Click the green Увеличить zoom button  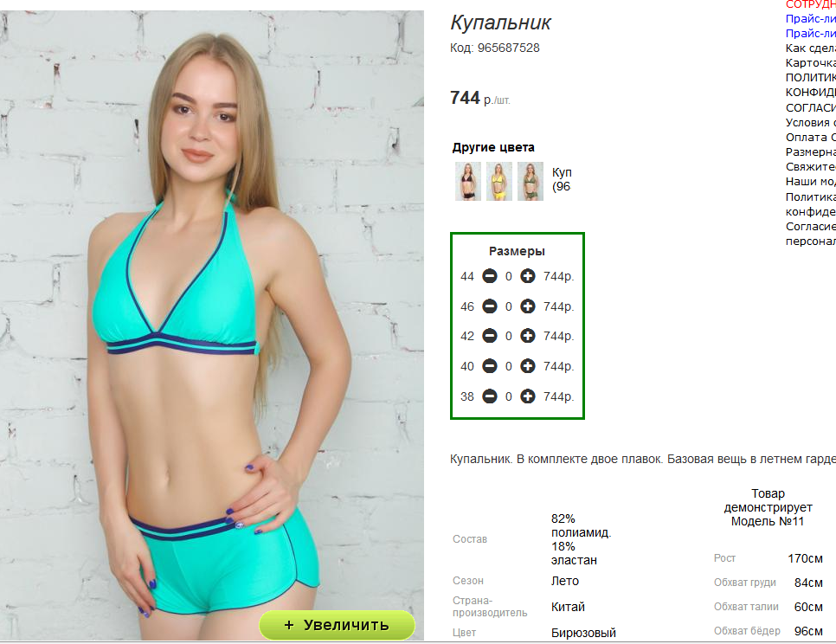[337, 625]
